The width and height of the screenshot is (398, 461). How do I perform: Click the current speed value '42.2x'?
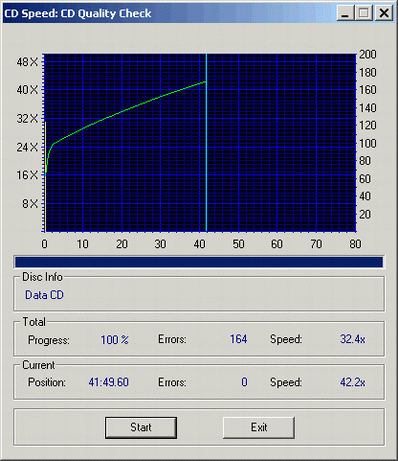[352, 382]
